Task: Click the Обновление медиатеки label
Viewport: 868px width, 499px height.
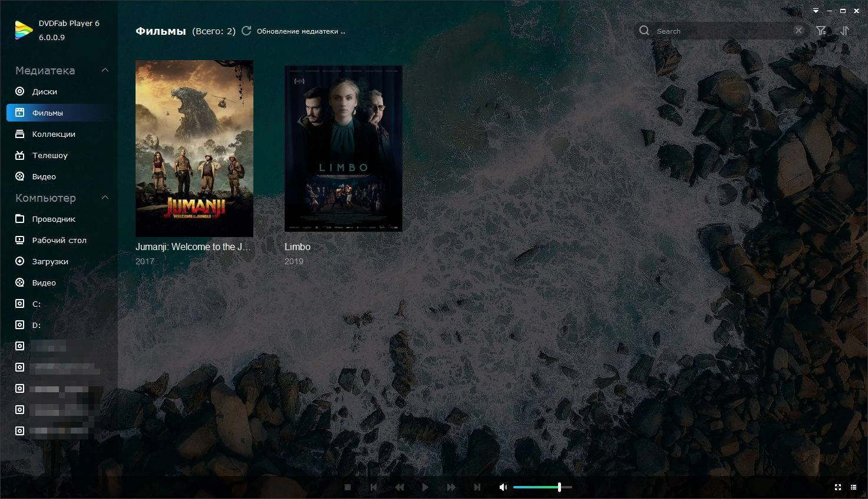Action: (301, 31)
